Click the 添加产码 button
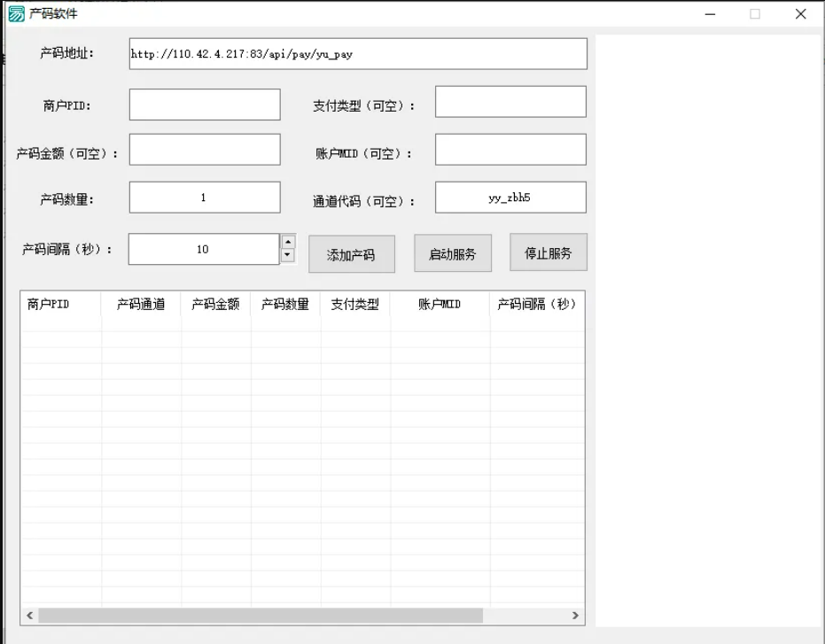This screenshot has height=644, width=825. click(x=351, y=253)
